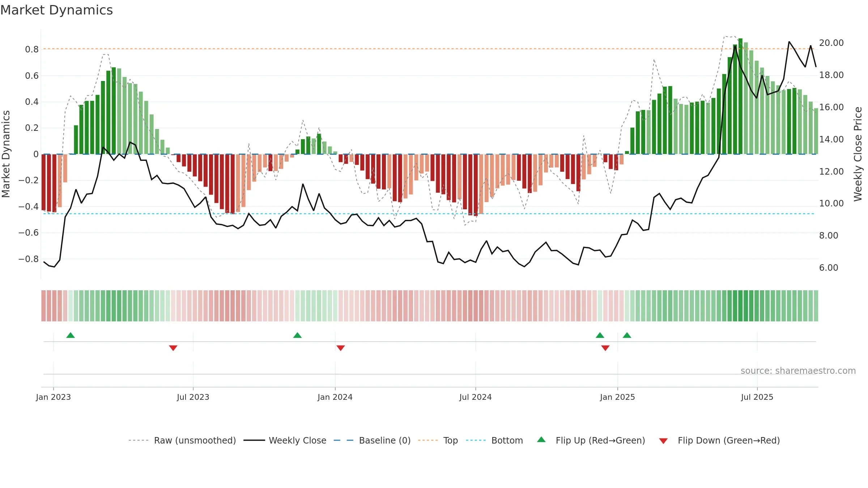This screenshot has height=488, width=868.
Task: Toggle the Raw (unsmoothed) legend entry
Action: [x=182, y=440]
